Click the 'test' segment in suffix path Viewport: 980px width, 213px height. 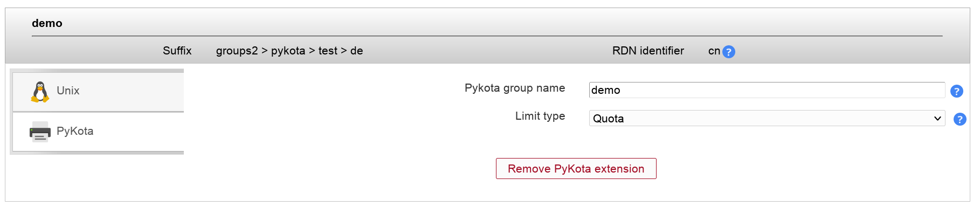tap(328, 51)
